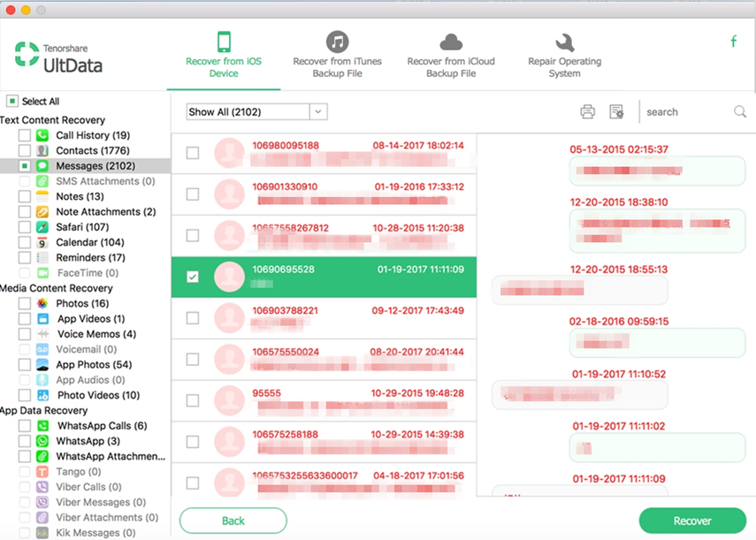Click the Safari compass icon
The width and height of the screenshot is (756, 540).
(x=42, y=227)
